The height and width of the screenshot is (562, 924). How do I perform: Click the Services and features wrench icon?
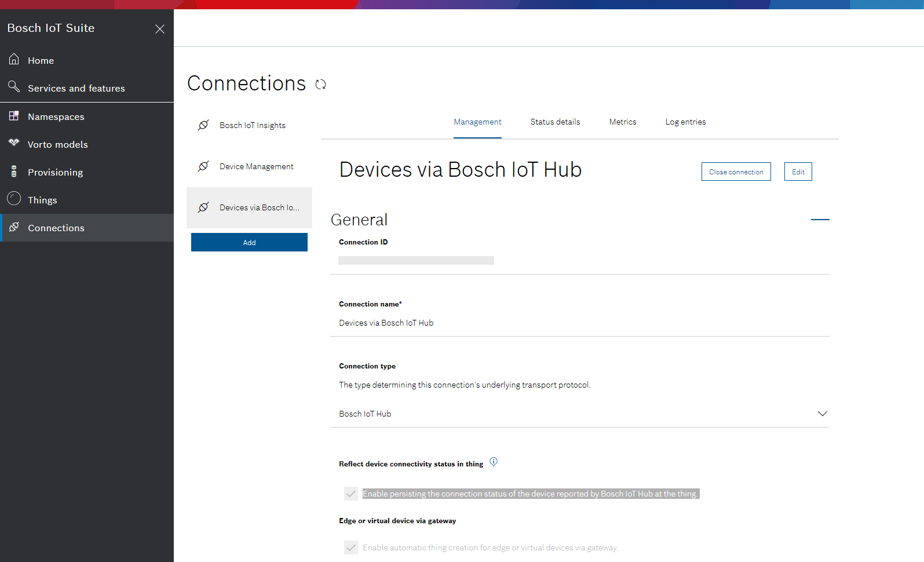(x=14, y=87)
